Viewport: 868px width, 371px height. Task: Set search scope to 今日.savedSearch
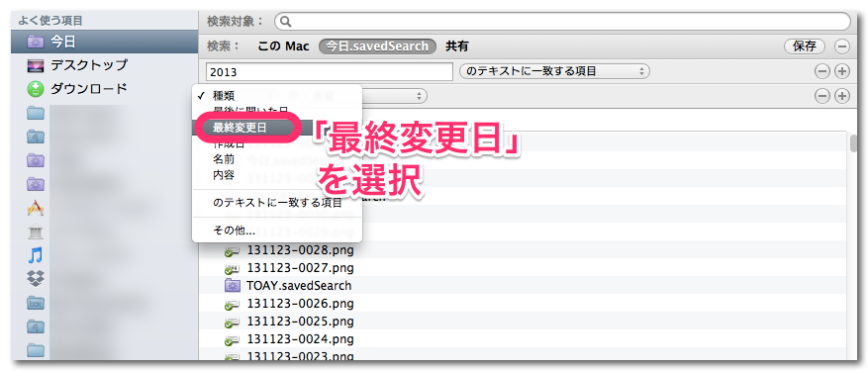pos(377,46)
